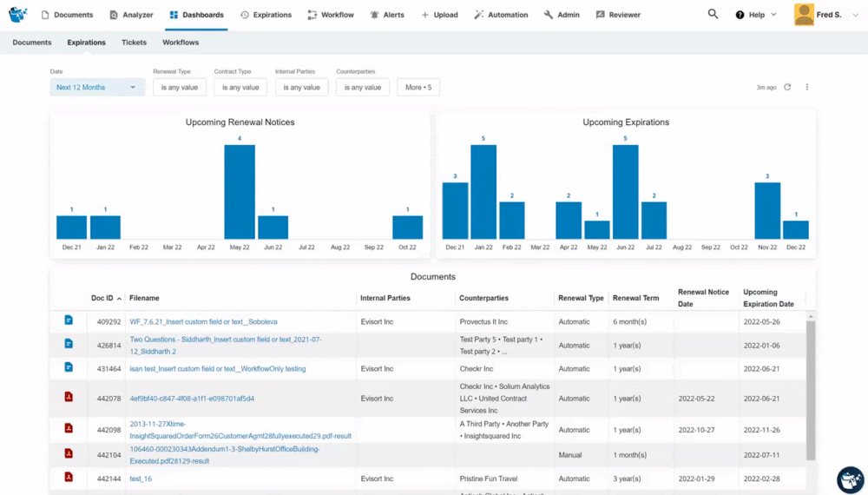Open the test_16 file link
This screenshot has height=495, width=868.
[141, 478]
